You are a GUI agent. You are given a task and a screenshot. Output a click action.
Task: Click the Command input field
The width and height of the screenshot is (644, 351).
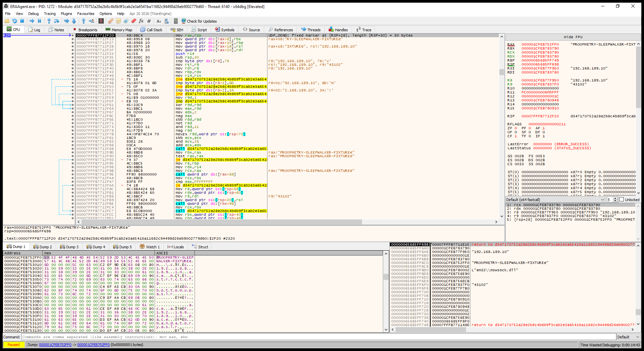pyautogui.click(x=318, y=337)
